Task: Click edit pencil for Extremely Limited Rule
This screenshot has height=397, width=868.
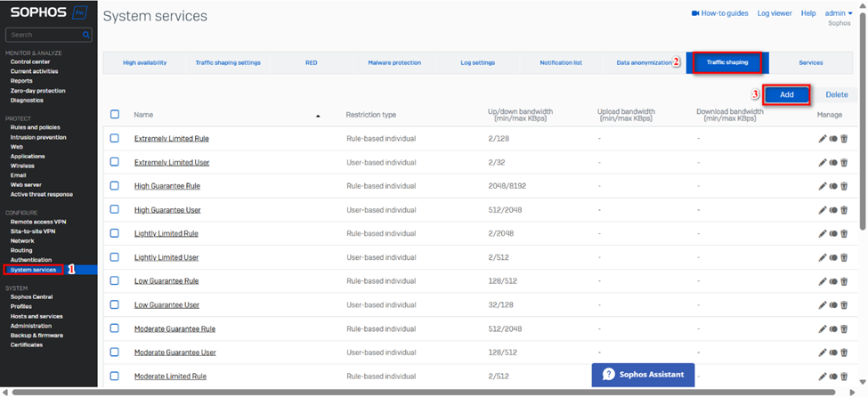Action: click(x=823, y=139)
